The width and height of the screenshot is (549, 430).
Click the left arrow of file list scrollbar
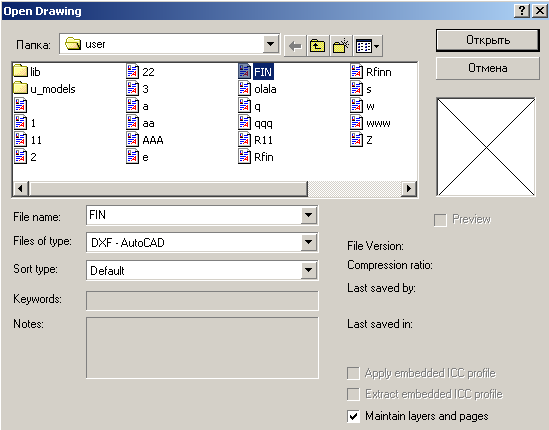click(21, 189)
